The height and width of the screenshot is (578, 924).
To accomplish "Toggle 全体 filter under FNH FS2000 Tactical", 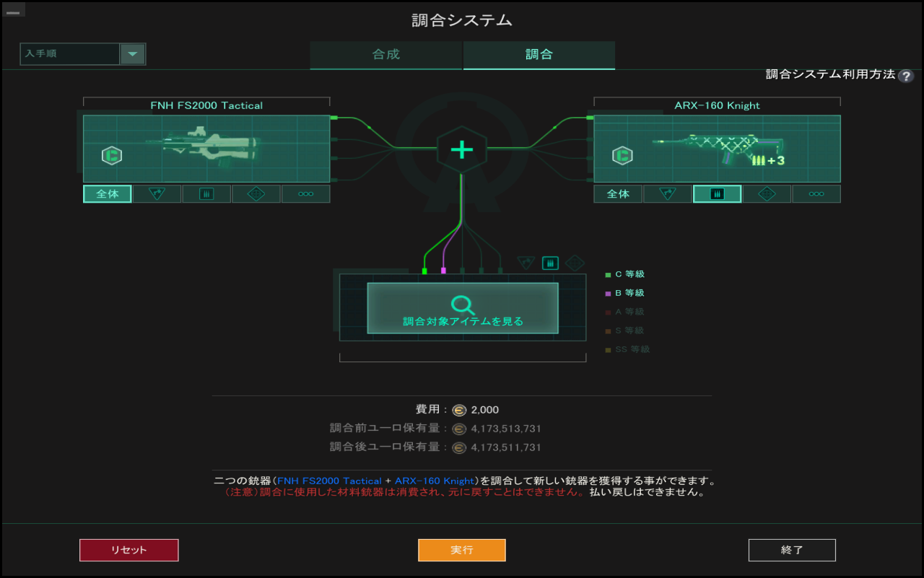I will coord(108,194).
